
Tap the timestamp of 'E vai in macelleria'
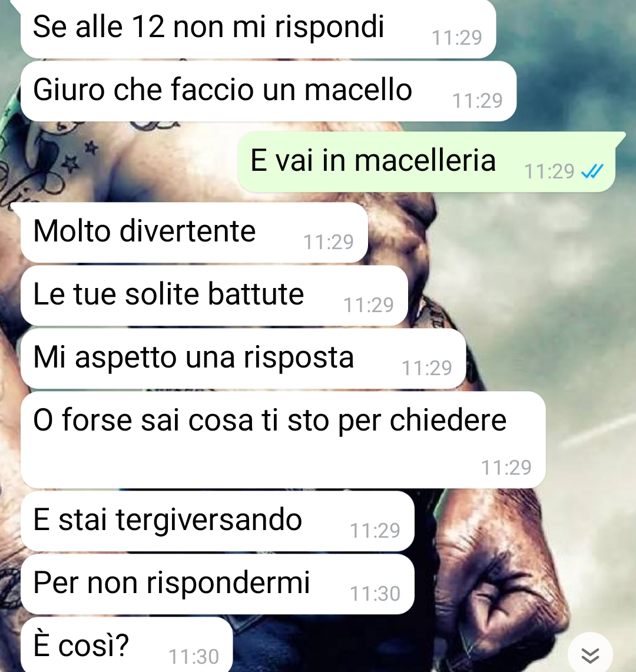pyautogui.click(x=549, y=171)
